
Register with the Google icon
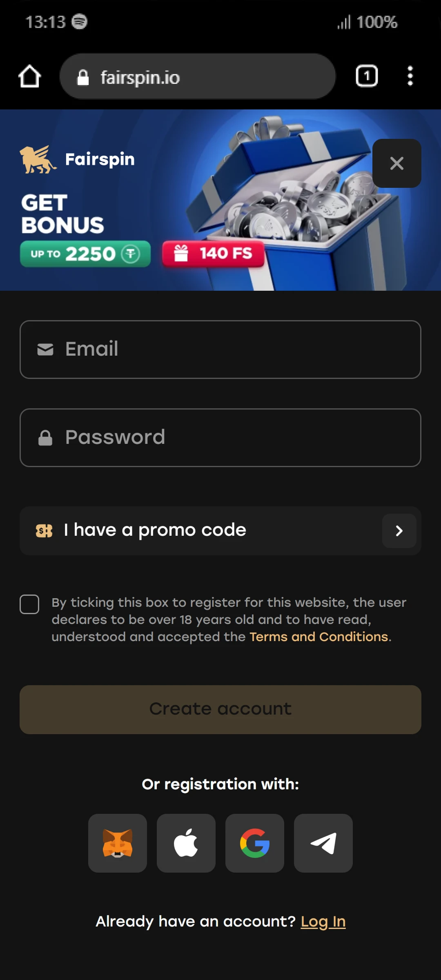tap(255, 843)
